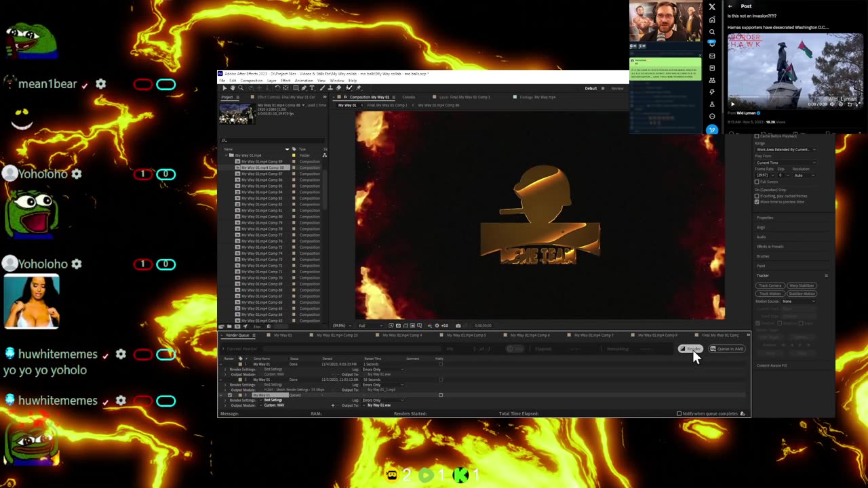The height and width of the screenshot is (488, 868).
Task: Click the Track Camera button
Action: point(770,286)
